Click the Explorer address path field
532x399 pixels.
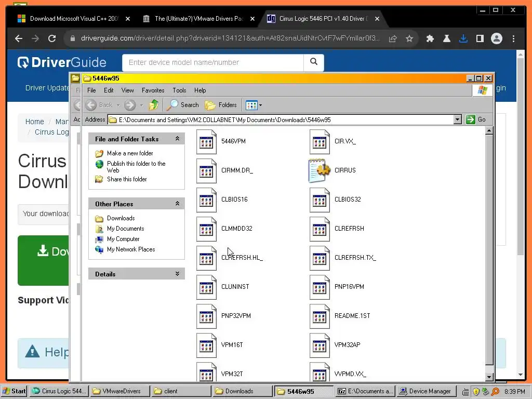pyautogui.click(x=281, y=119)
